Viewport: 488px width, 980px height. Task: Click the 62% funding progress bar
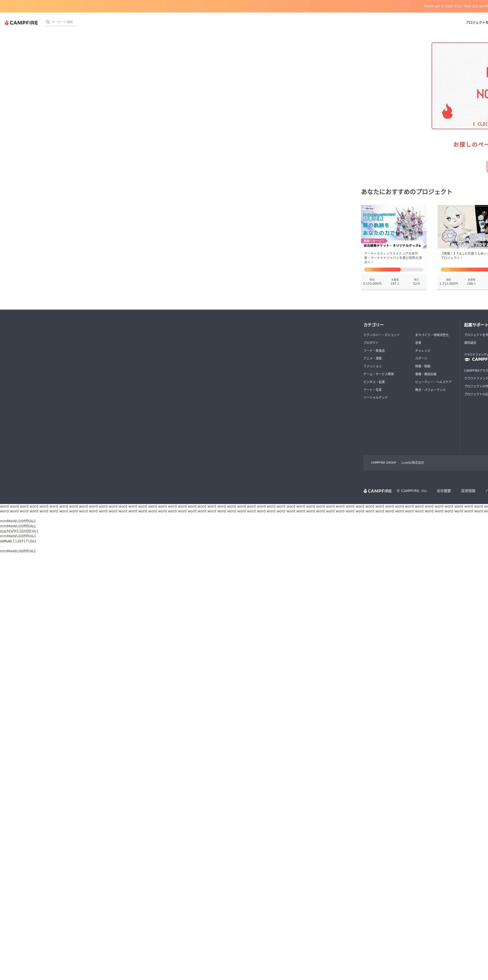[393, 269]
